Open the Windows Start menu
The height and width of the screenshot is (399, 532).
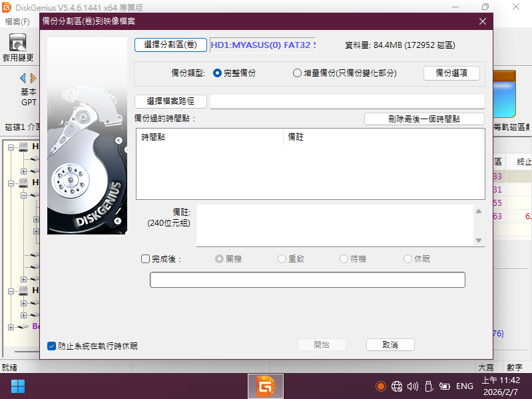[17, 386]
